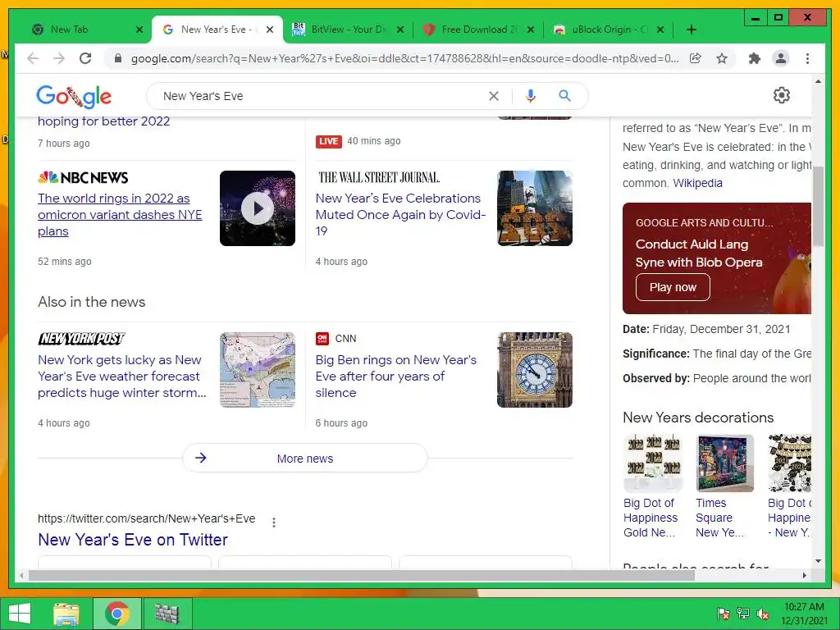Click the muted volume tray icon
Viewport: 840px width, 630px height.
763,614
